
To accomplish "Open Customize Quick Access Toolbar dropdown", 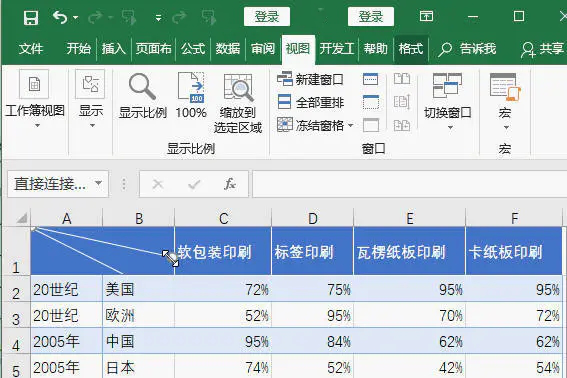I will pyautogui.click(x=158, y=18).
